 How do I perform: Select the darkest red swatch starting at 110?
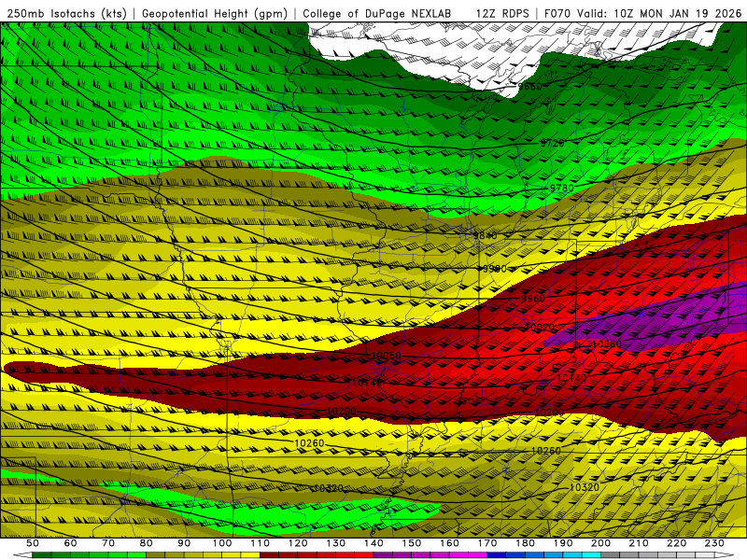(x=270, y=555)
